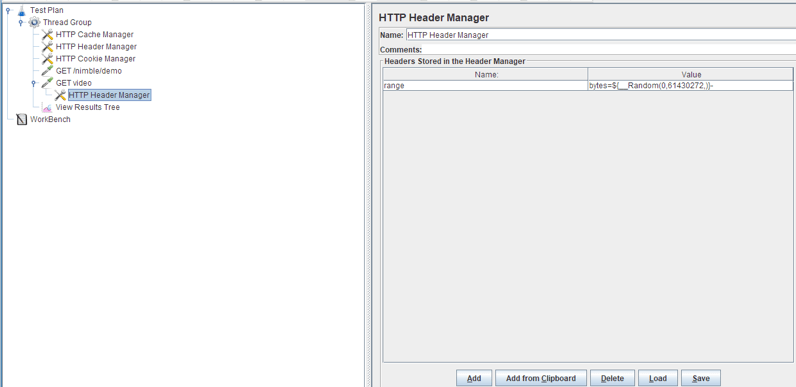
Task: Click the Thread Group gear icon
Action: click(34, 22)
